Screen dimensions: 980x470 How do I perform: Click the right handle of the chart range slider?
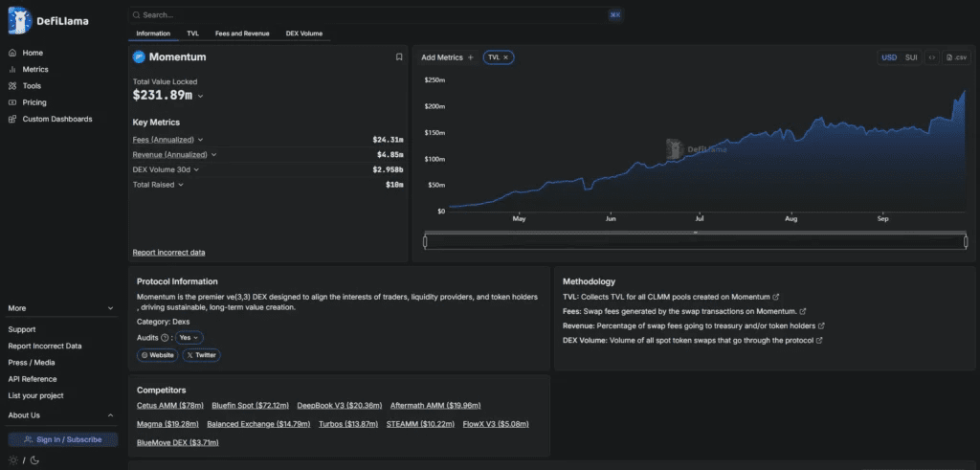point(965,241)
